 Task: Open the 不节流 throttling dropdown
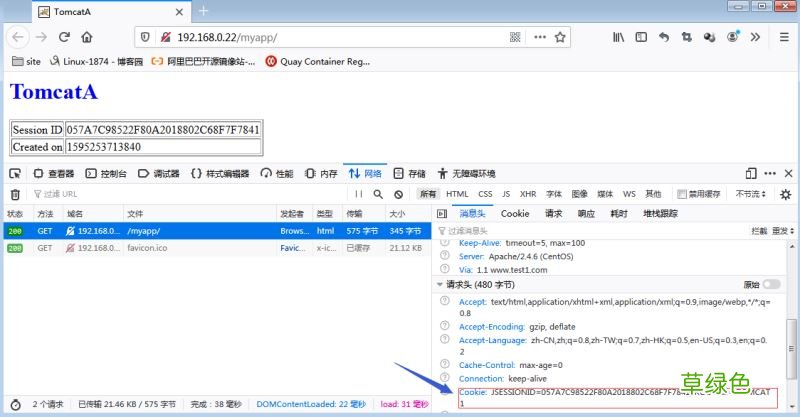751,194
